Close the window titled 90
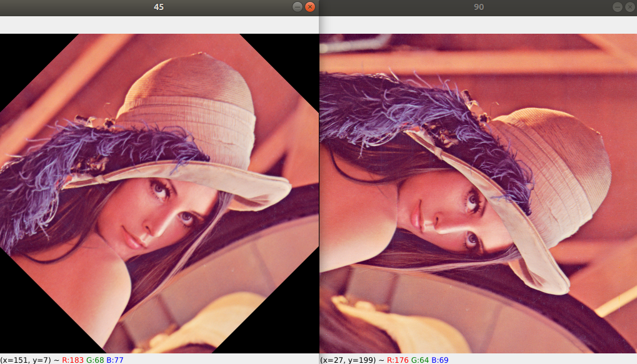The width and height of the screenshot is (637, 364). point(630,7)
